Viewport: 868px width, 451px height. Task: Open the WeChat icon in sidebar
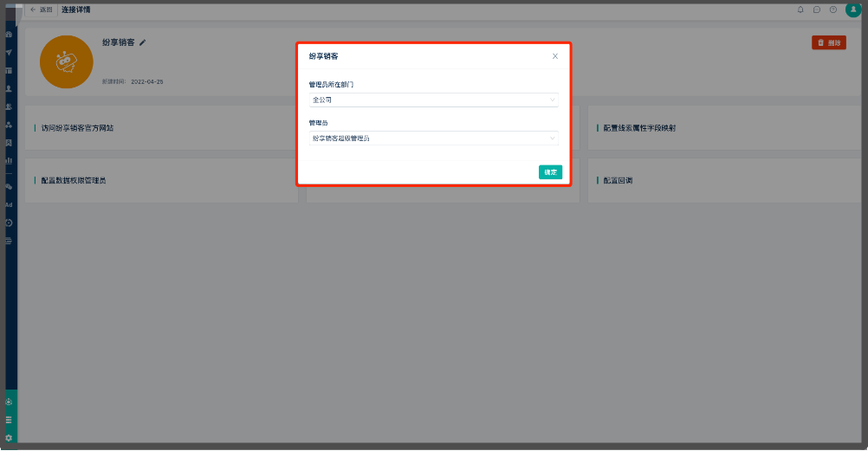[9, 186]
